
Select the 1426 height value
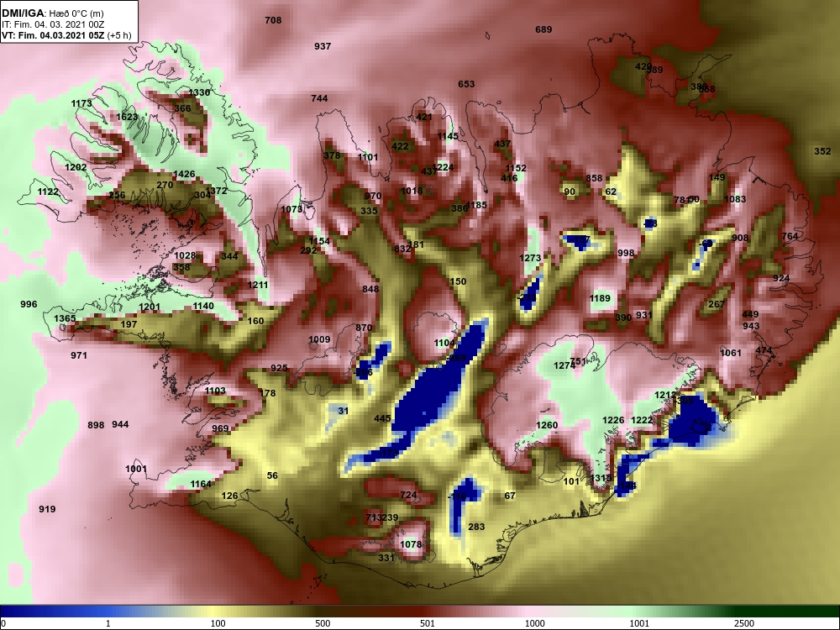184,174
